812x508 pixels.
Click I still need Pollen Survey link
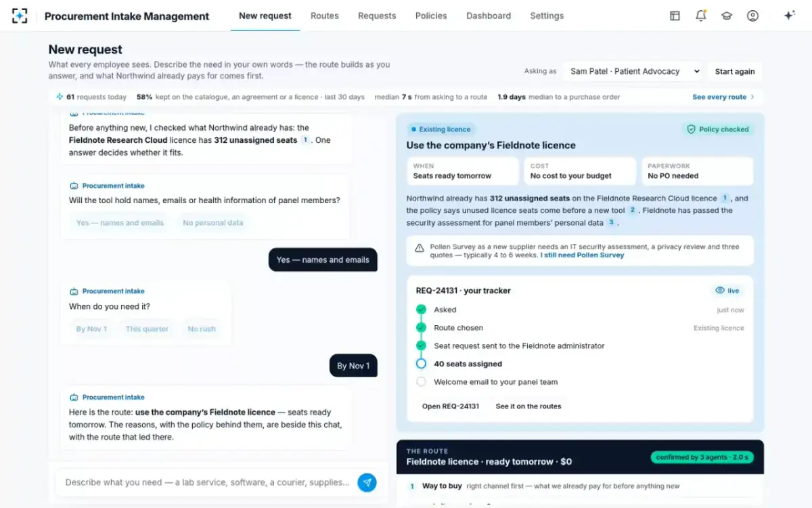tap(583, 255)
